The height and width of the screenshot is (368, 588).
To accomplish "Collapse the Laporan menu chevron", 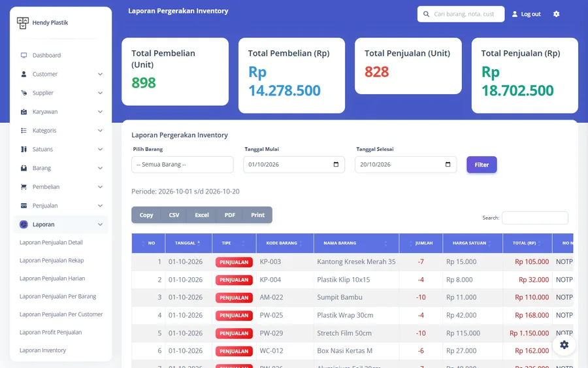I will (100, 224).
